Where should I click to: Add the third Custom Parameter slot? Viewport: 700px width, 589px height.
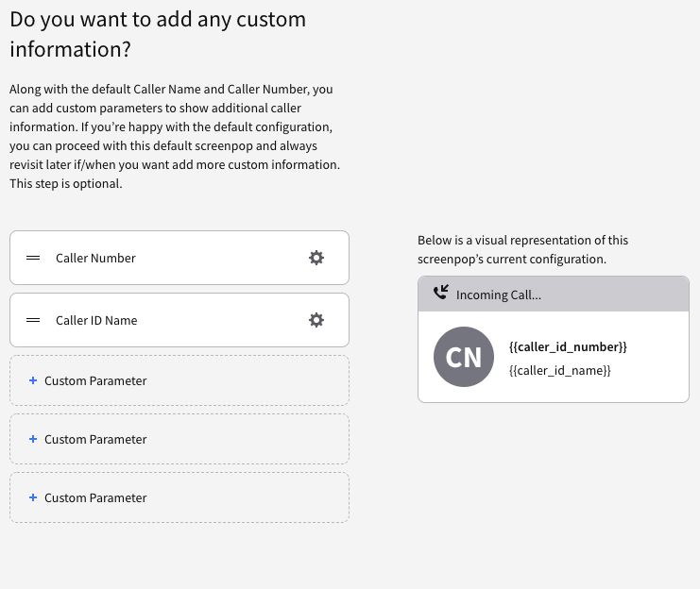coord(179,497)
